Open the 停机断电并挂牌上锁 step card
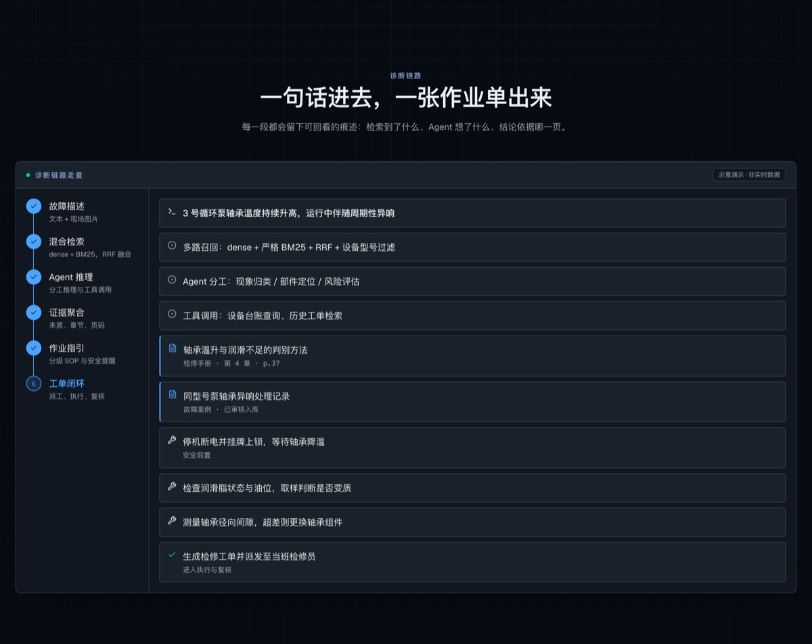The height and width of the screenshot is (644, 812). (x=472, y=447)
